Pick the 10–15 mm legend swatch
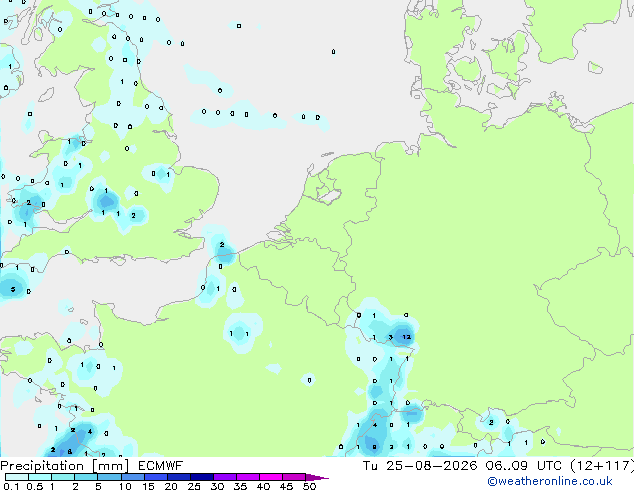634x490 pixels. [x=132, y=477]
